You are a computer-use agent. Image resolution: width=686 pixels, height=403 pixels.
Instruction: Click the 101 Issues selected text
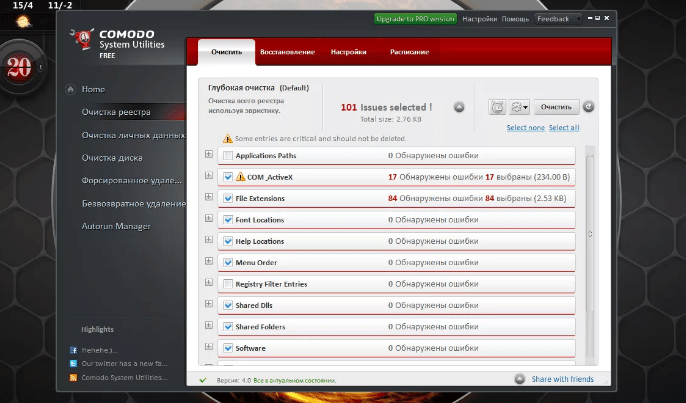pos(386,107)
